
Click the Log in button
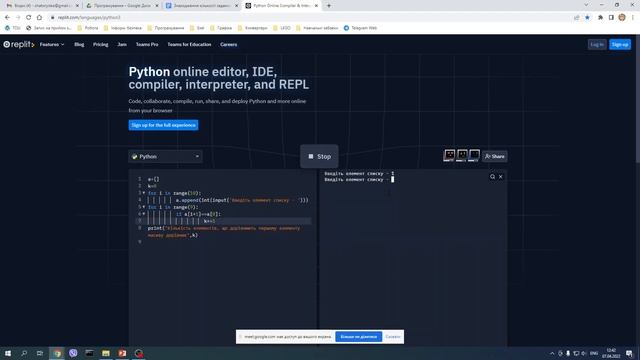(597, 44)
